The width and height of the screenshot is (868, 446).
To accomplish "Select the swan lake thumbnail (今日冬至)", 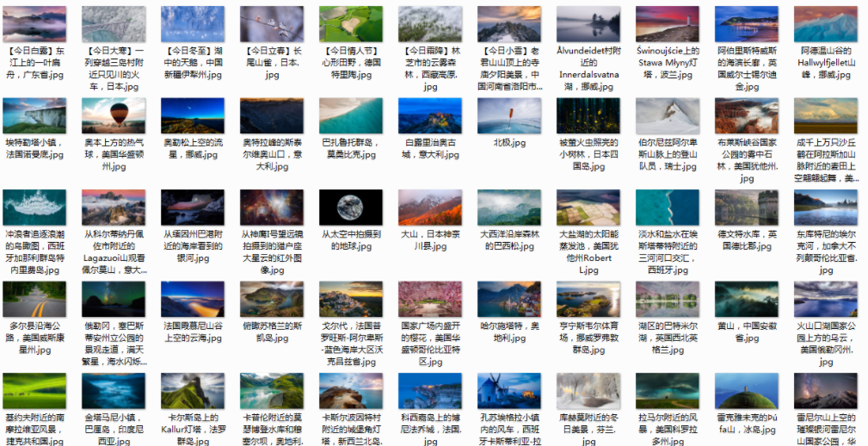I will coord(192,24).
